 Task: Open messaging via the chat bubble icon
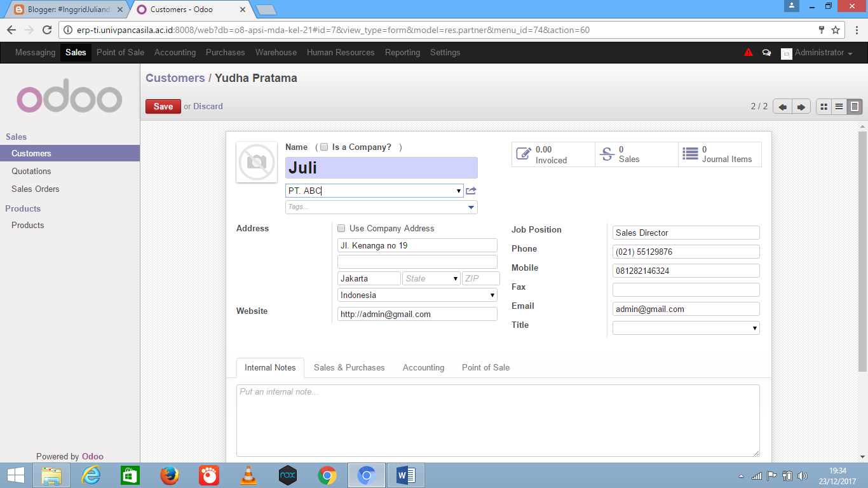pos(766,53)
